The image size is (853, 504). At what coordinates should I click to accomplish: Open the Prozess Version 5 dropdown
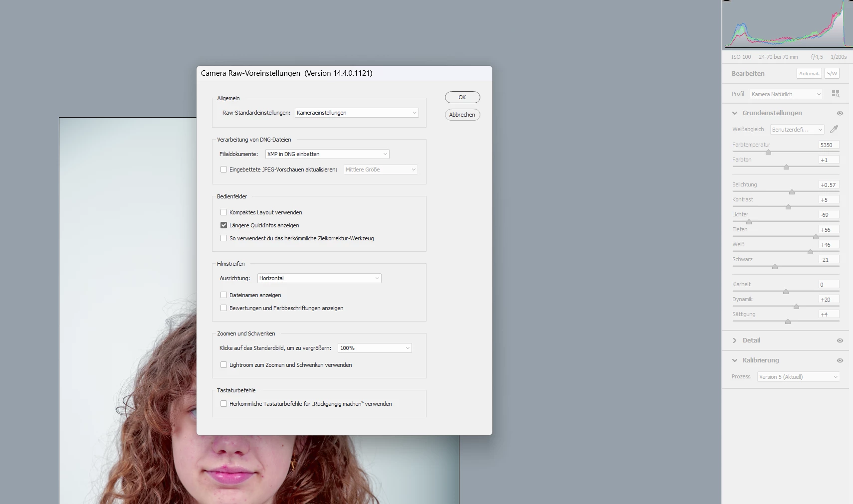tap(799, 377)
